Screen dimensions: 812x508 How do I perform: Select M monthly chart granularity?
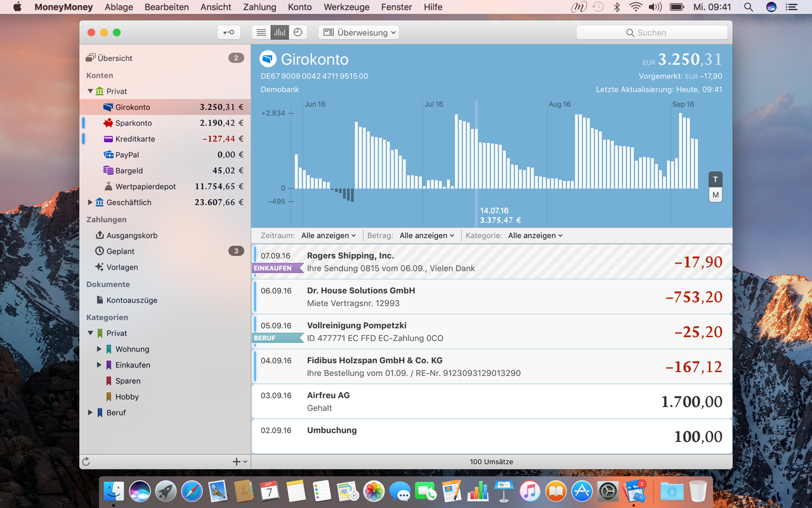pyautogui.click(x=715, y=195)
